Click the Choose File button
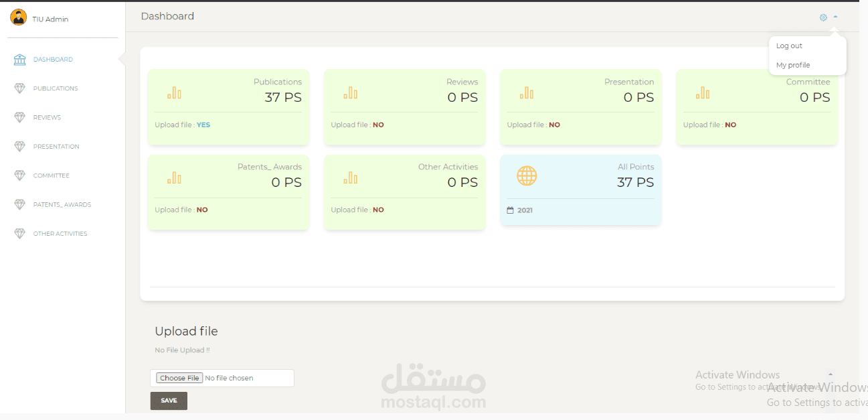 click(x=179, y=378)
